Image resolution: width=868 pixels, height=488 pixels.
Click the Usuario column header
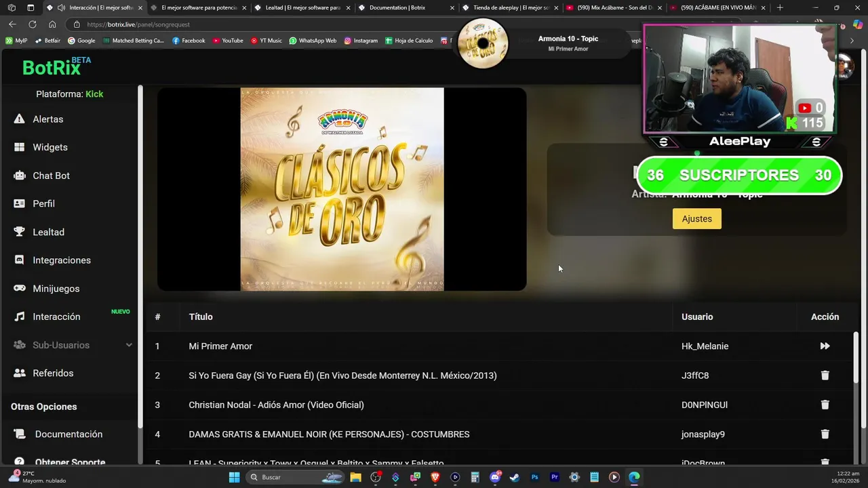[x=697, y=317]
